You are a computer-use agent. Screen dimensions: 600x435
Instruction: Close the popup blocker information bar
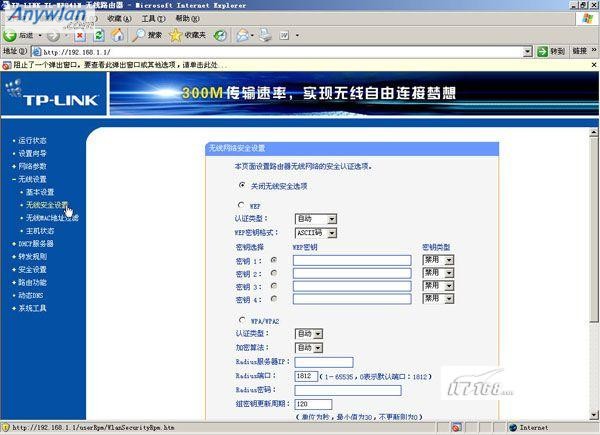tap(594, 65)
